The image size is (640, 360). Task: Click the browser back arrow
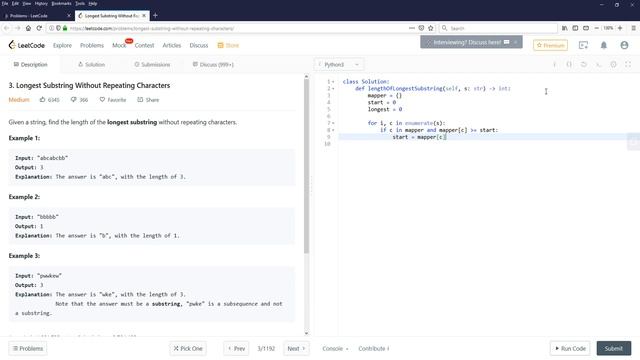(x=7, y=28)
